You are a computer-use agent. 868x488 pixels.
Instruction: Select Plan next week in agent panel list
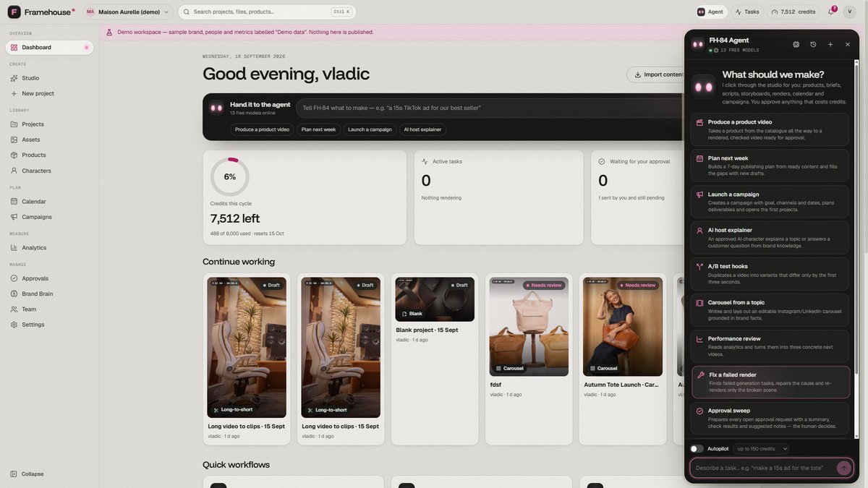pos(770,166)
